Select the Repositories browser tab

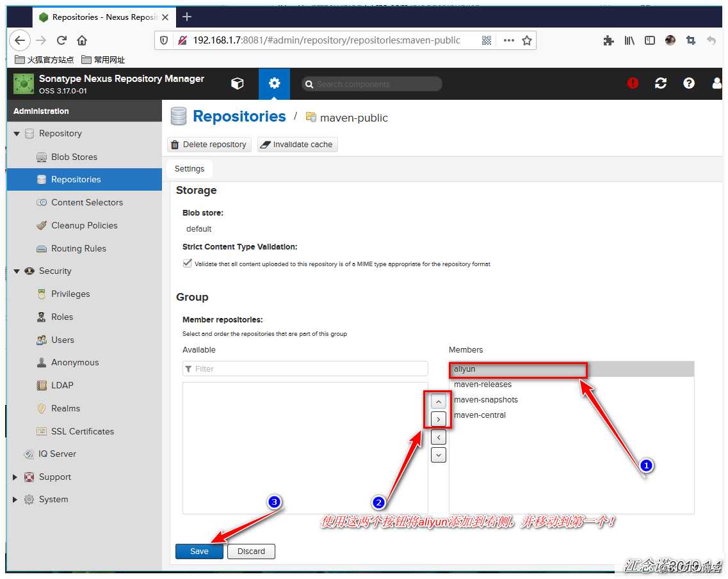pos(104,17)
